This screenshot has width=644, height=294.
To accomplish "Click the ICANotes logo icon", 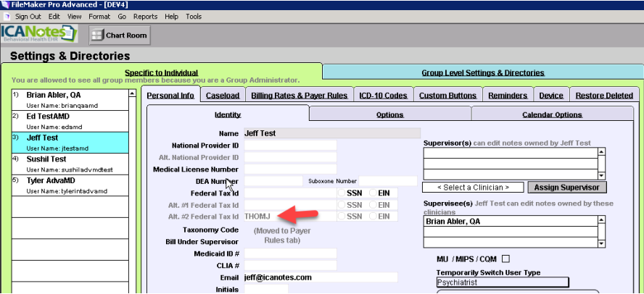I will (39, 34).
